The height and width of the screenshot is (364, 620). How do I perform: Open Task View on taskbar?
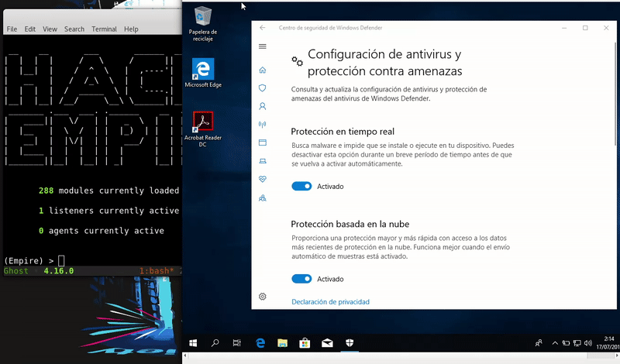tap(237, 343)
